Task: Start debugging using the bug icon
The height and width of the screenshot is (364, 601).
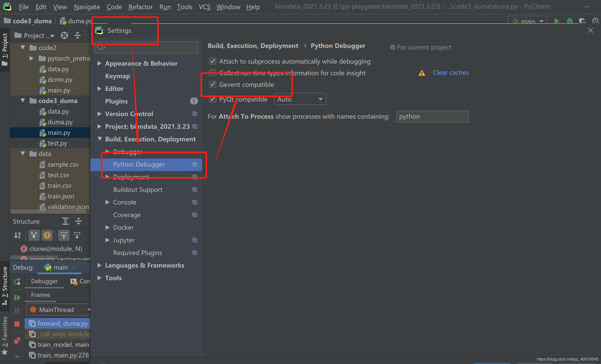Action: click(569, 21)
